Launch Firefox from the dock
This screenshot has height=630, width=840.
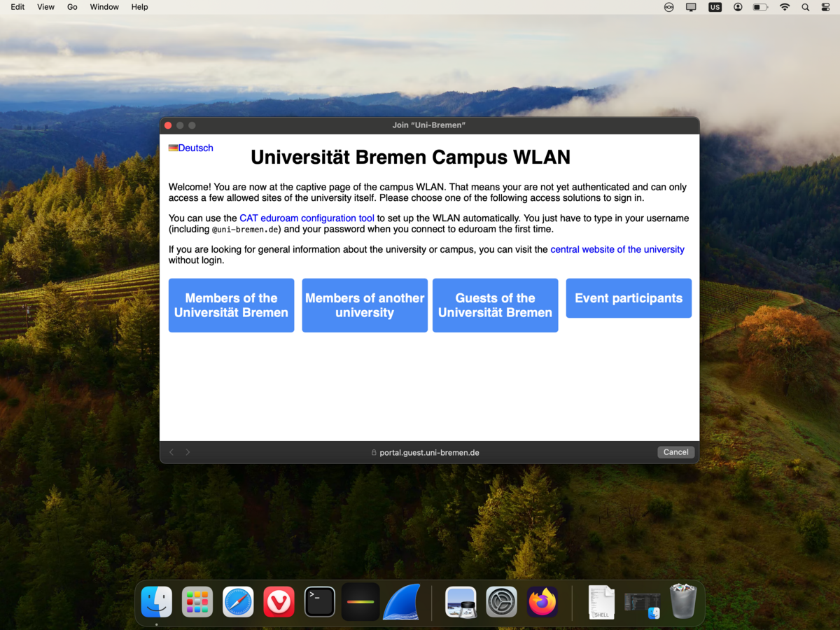coord(542,602)
